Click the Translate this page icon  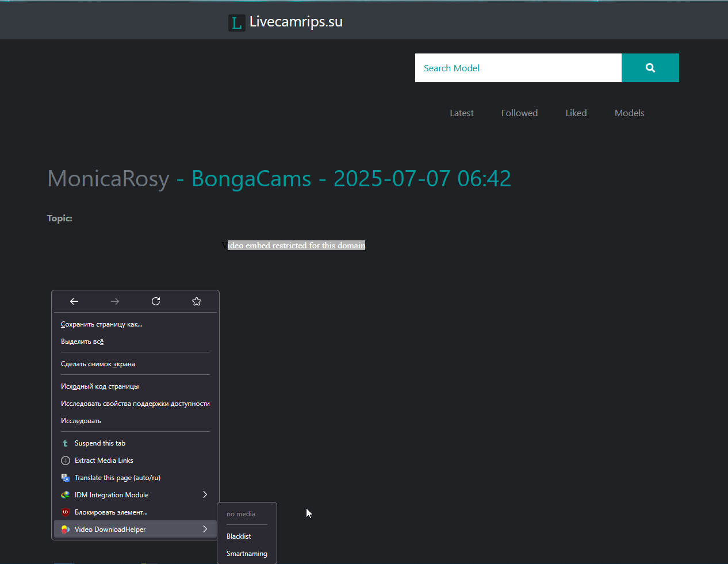coord(65,478)
